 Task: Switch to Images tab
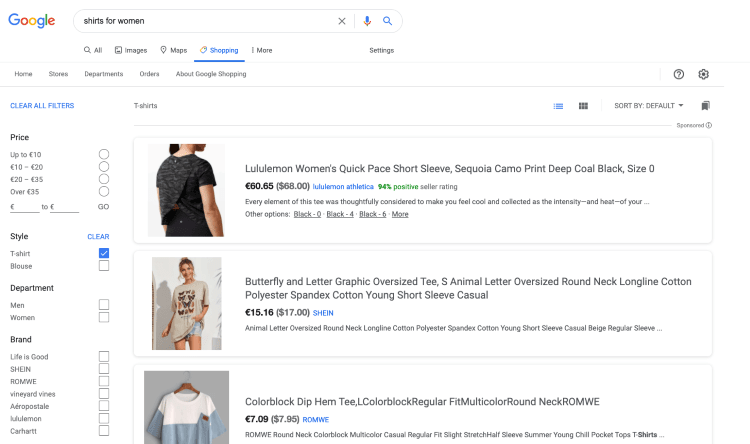pos(131,50)
